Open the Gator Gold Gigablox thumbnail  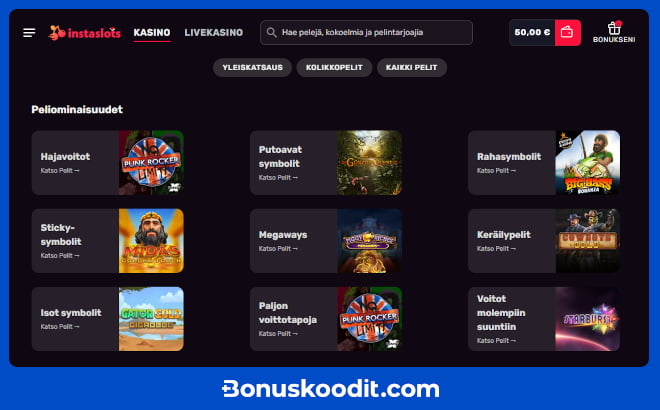pos(151,319)
